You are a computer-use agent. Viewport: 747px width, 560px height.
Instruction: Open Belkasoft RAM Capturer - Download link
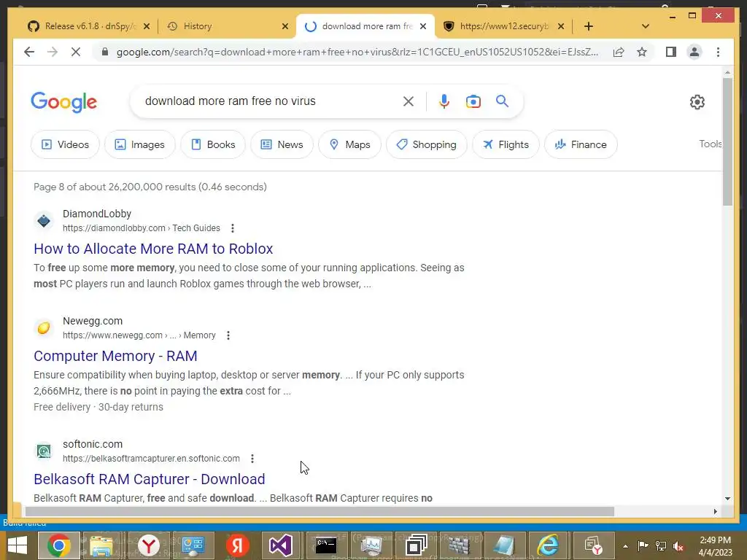click(x=149, y=479)
